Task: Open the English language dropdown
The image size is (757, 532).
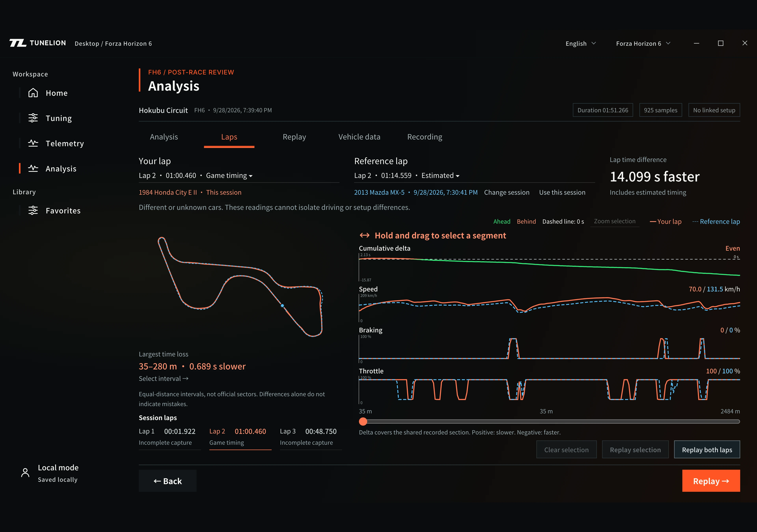Action: [x=581, y=44]
